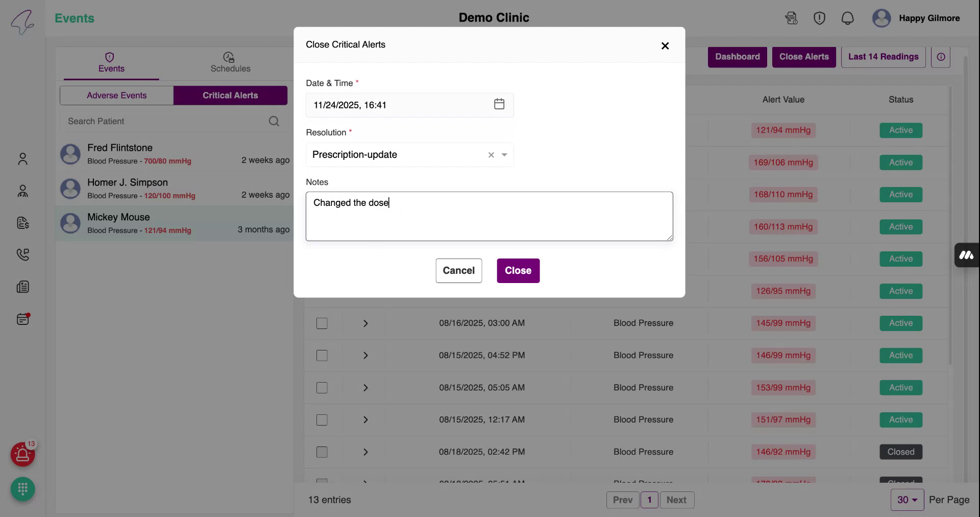Switch to the Schedules tab

(230, 63)
